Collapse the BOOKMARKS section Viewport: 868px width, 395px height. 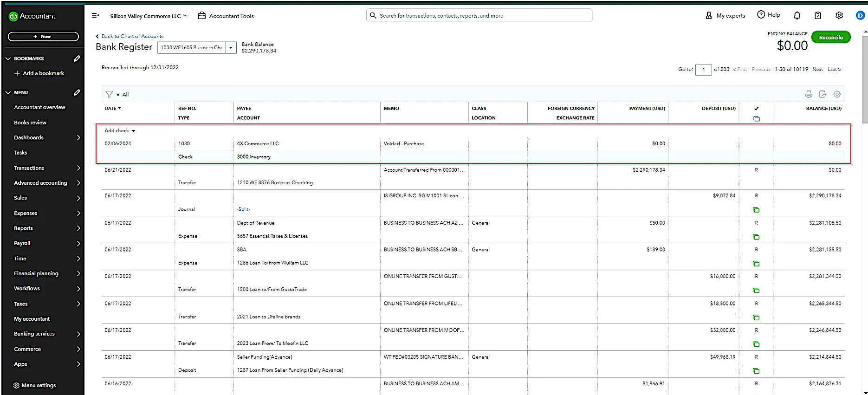click(x=8, y=58)
